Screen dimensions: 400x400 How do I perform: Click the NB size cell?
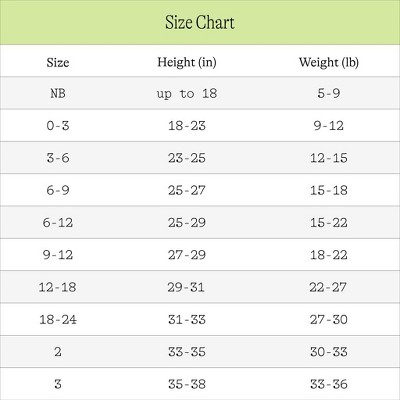coord(58,93)
